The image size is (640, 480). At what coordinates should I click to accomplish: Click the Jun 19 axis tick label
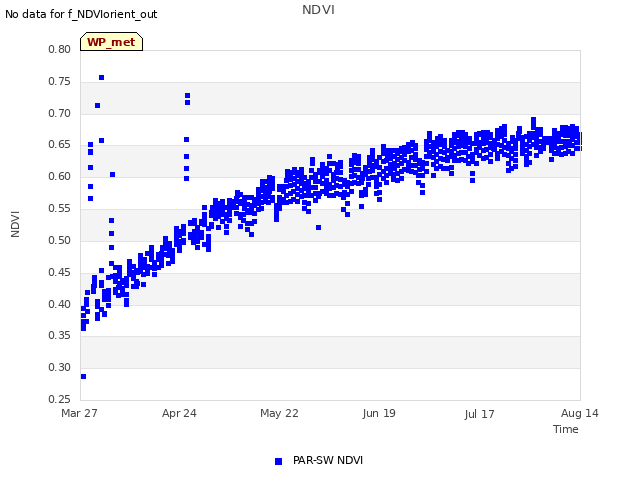(x=379, y=413)
